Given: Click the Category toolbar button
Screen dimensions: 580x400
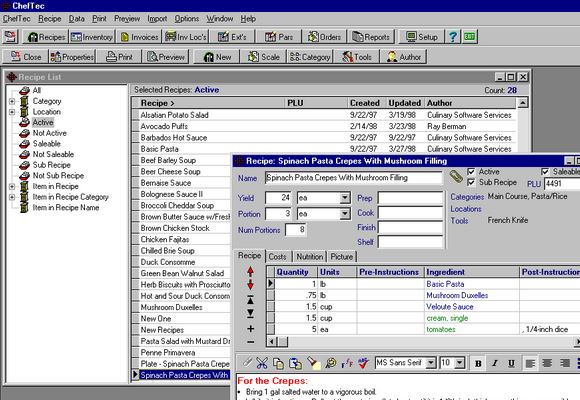Looking at the screenshot, I should pos(310,57).
